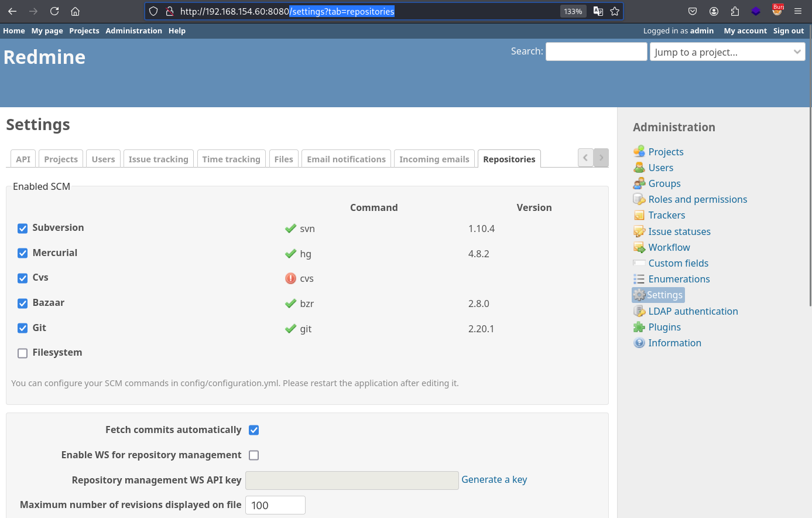812x518 pixels.
Task: Open the Jump to a project dropdown
Action: (727, 52)
